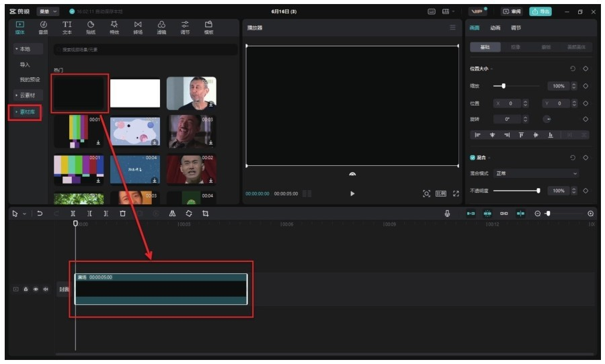Click the material search field
The width and height of the screenshot is (605, 364).
point(145,49)
